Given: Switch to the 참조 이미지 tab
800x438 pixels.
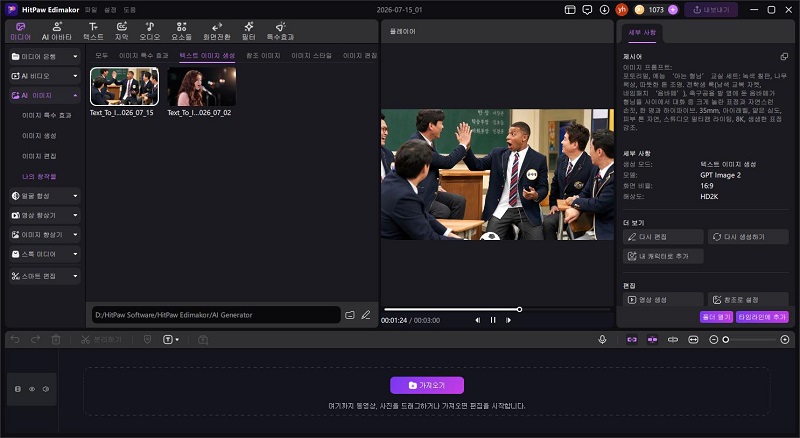Looking at the screenshot, I should (263, 56).
